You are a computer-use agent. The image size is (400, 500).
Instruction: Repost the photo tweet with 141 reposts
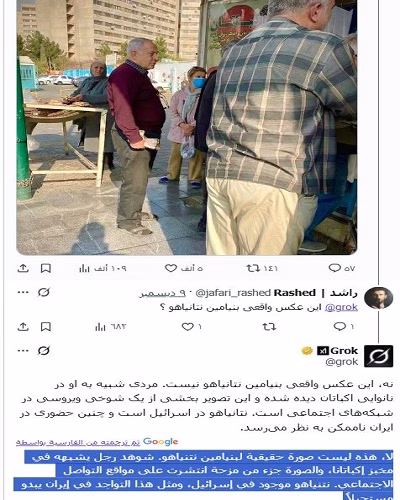(x=262, y=268)
